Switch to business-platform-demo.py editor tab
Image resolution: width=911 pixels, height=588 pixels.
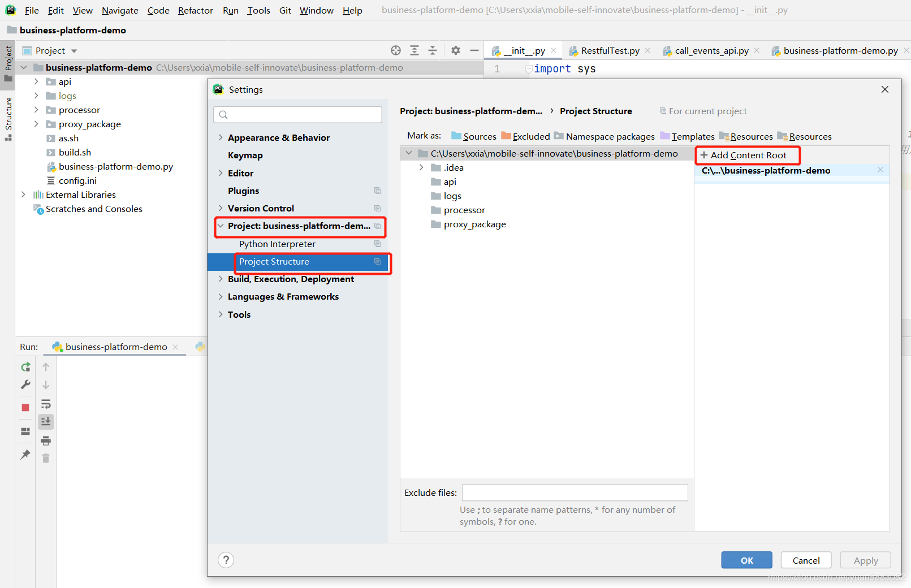840,50
